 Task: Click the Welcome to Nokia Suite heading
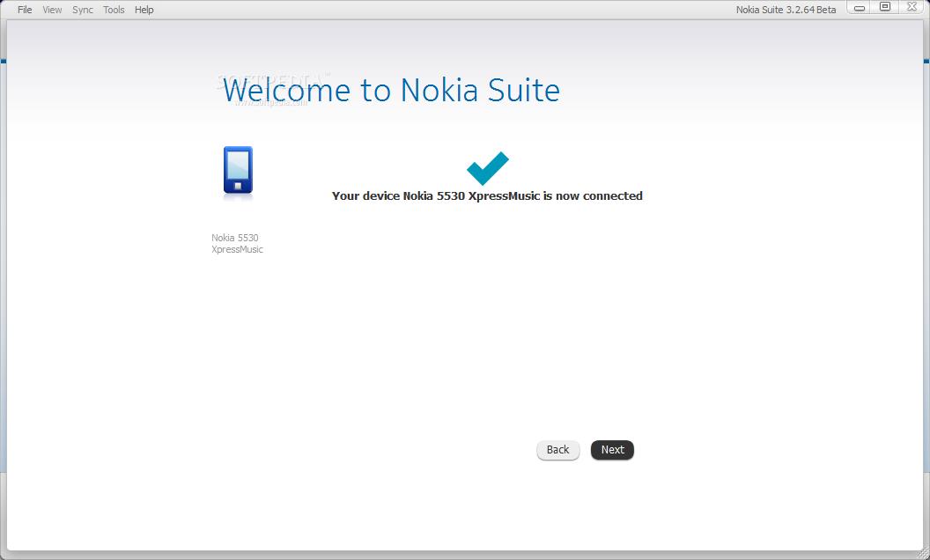[391, 91]
